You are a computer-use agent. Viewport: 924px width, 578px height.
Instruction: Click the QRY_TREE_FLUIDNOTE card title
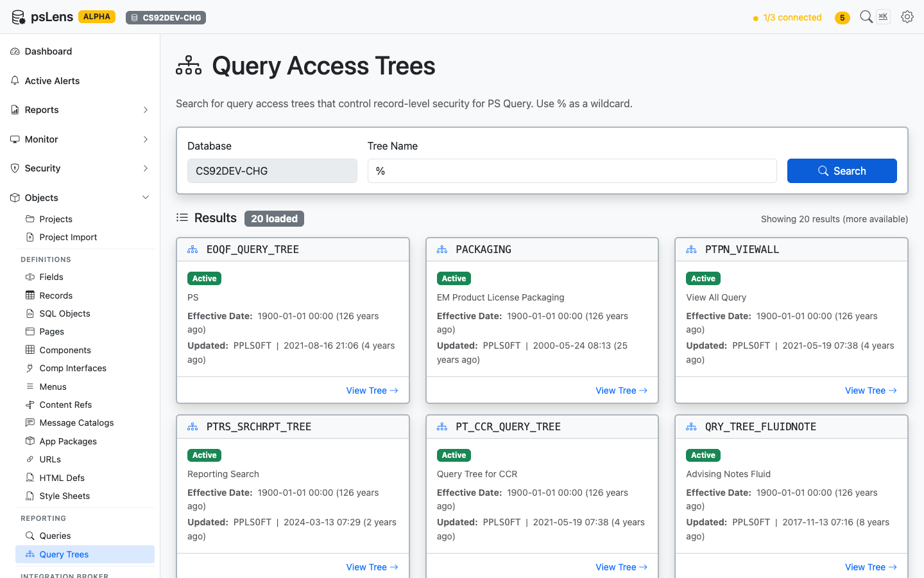coord(760,426)
